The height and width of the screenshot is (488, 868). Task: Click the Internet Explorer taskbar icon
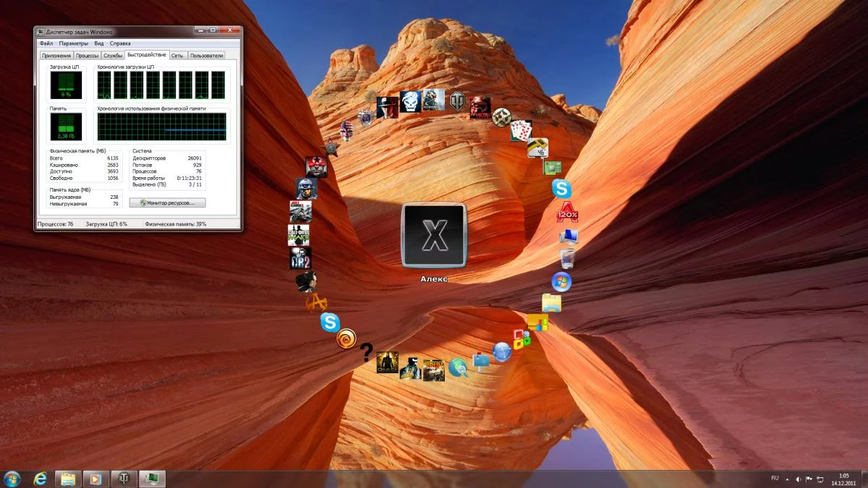(x=40, y=479)
